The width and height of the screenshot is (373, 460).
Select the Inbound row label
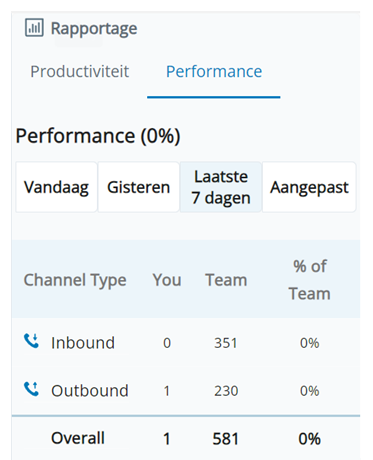click(83, 343)
